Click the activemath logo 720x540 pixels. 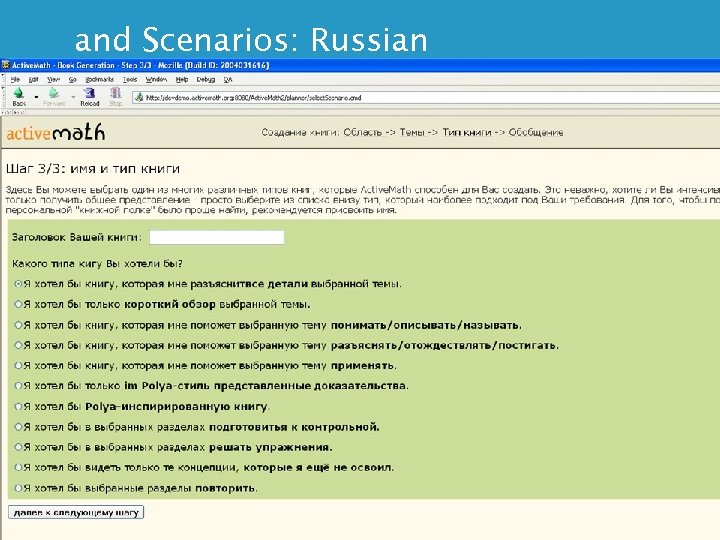pos(56,132)
